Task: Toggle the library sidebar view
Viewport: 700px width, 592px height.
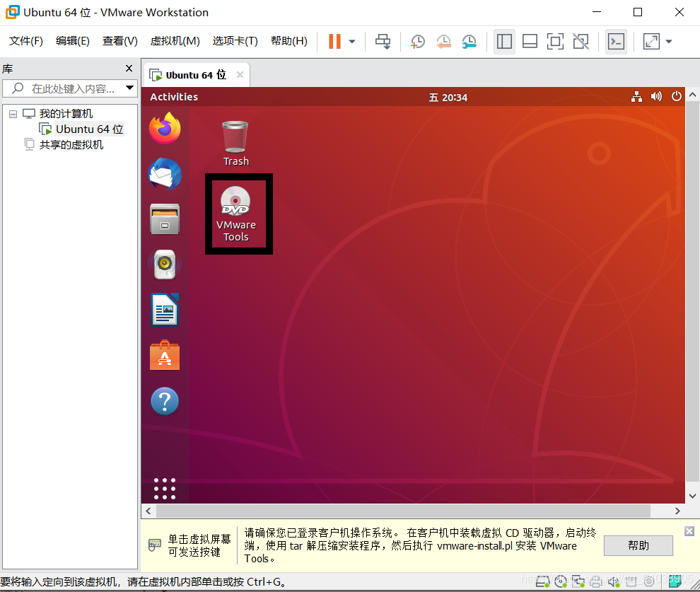Action: coord(504,42)
